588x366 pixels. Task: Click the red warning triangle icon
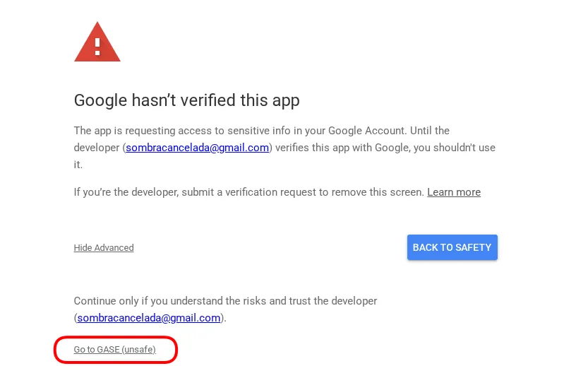pos(97,42)
